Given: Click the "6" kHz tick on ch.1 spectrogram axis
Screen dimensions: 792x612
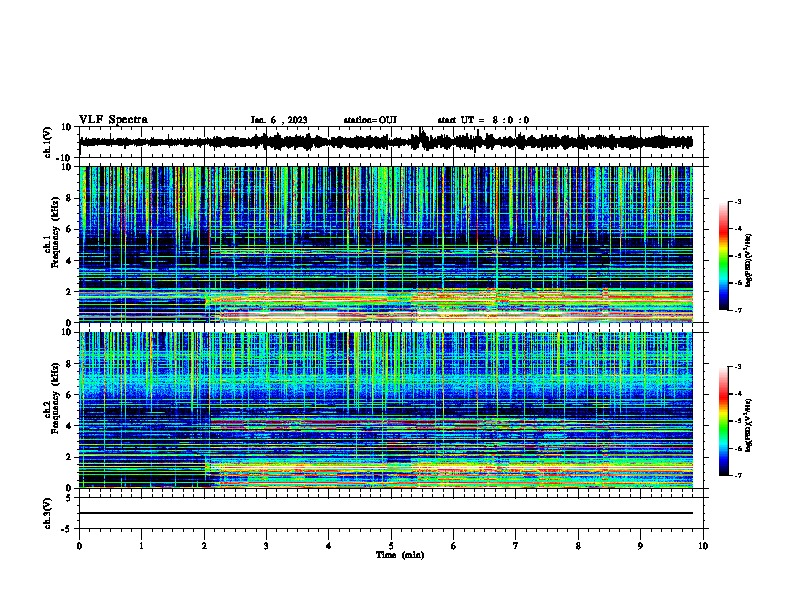Looking at the screenshot, I should pos(69,229).
